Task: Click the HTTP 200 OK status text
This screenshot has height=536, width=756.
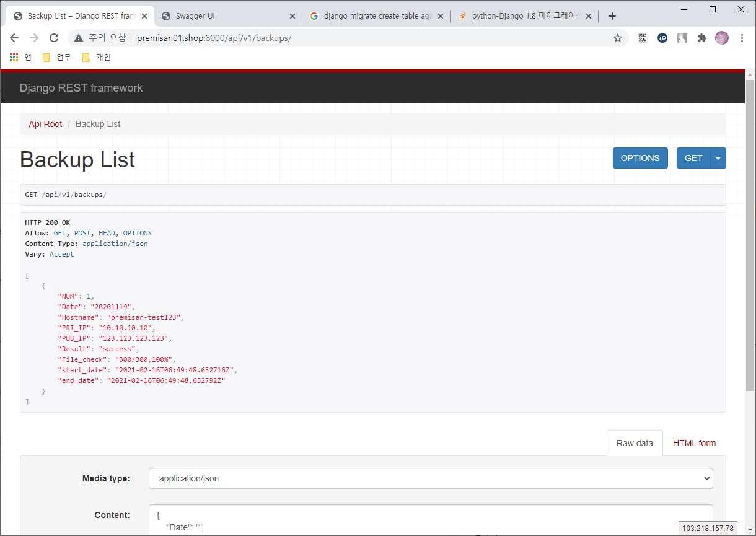Action: [48, 222]
